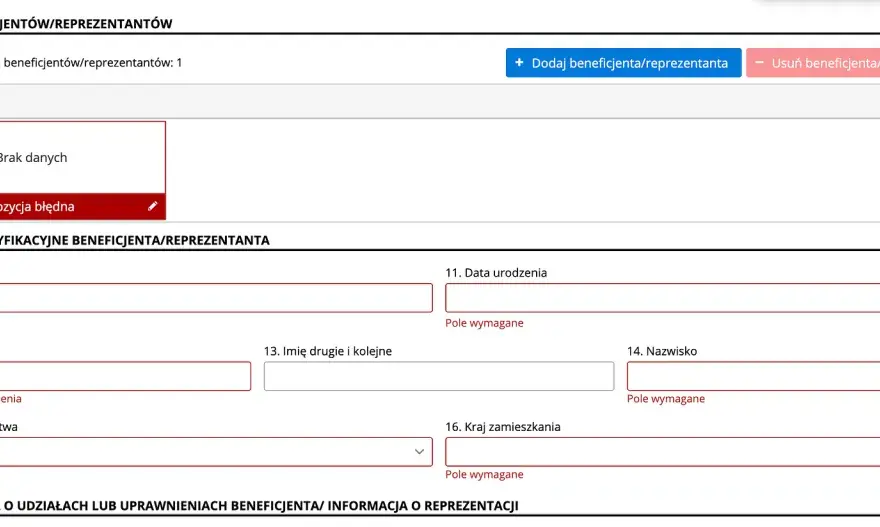Click Pole wymagane message under Nazwisko

click(666, 398)
